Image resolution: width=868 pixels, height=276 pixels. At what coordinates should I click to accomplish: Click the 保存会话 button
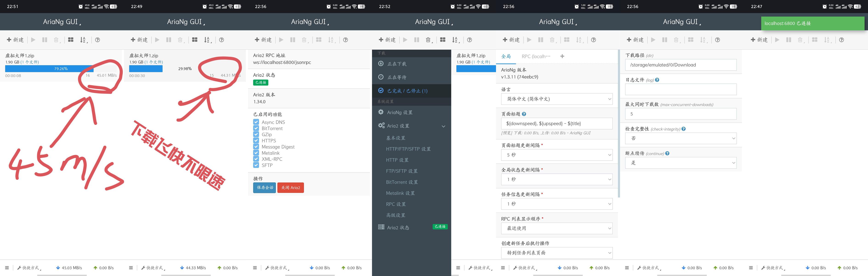pos(265,188)
